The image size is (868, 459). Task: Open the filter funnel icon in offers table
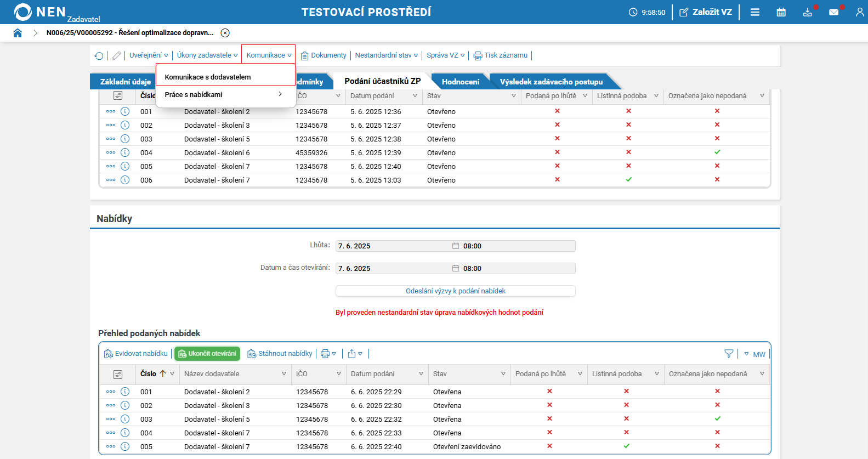729,354
